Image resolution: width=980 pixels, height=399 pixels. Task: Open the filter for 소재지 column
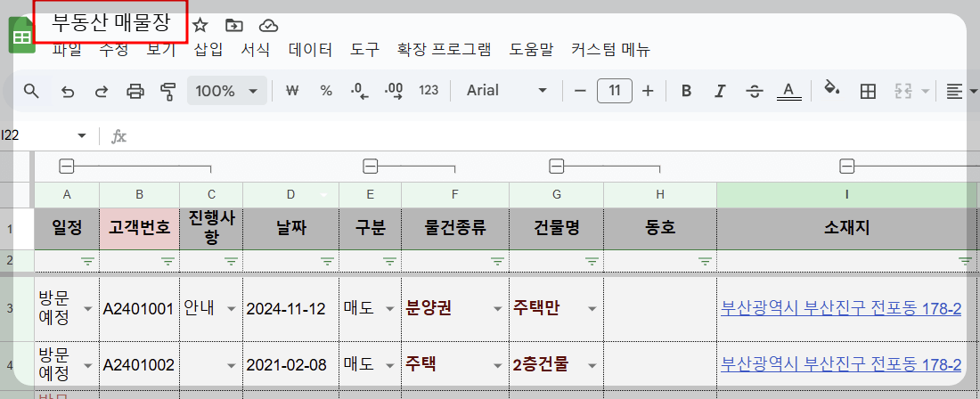point(966,261)
